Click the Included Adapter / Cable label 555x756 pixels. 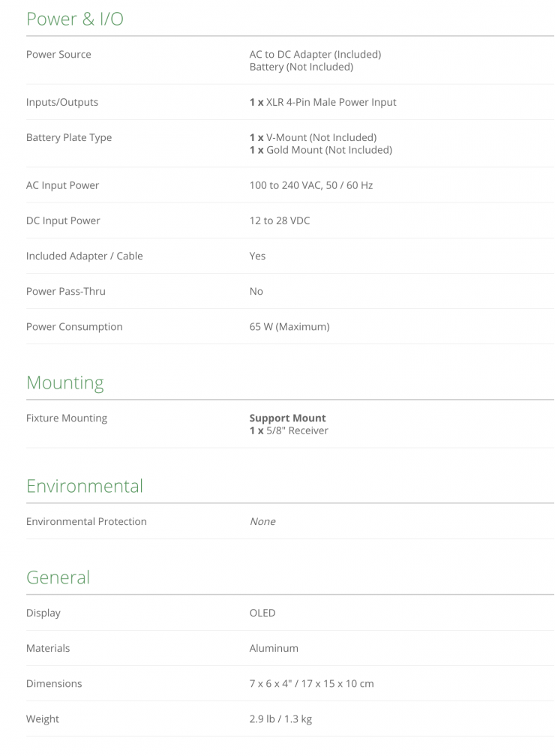84,256
